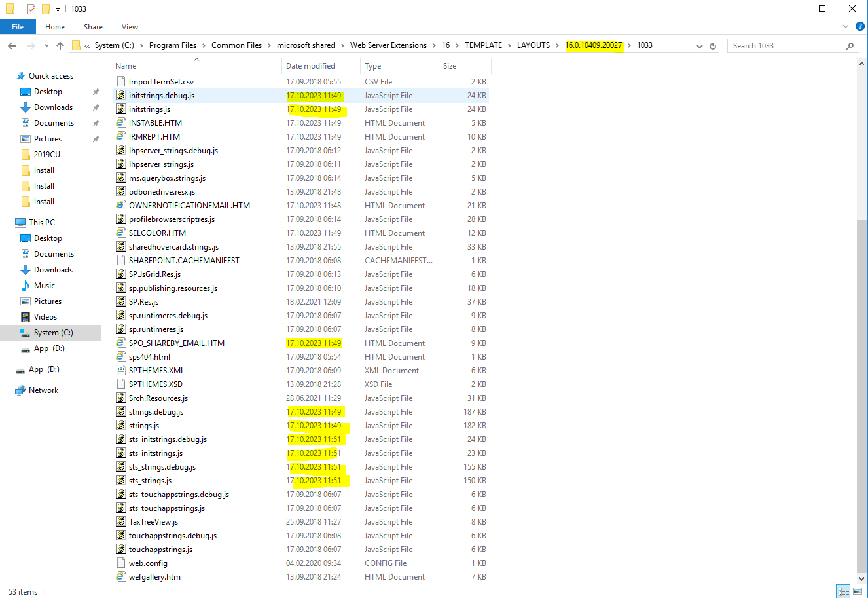Select the INSTABLE.HTM file icon
This screenshot has height=598, width=868.
120,123
